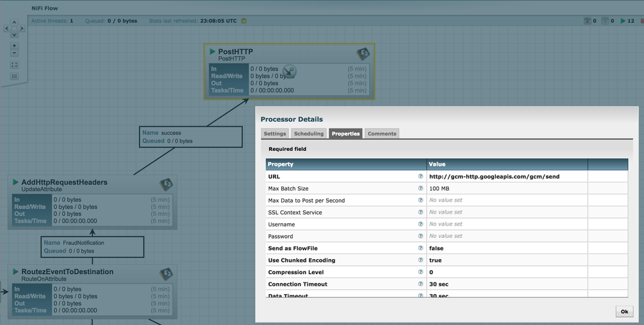Image resolution: width=644 pixels, height=325 pixels.
Task: Show help for Max Batch Size property
Action: [x=420, y=188]
